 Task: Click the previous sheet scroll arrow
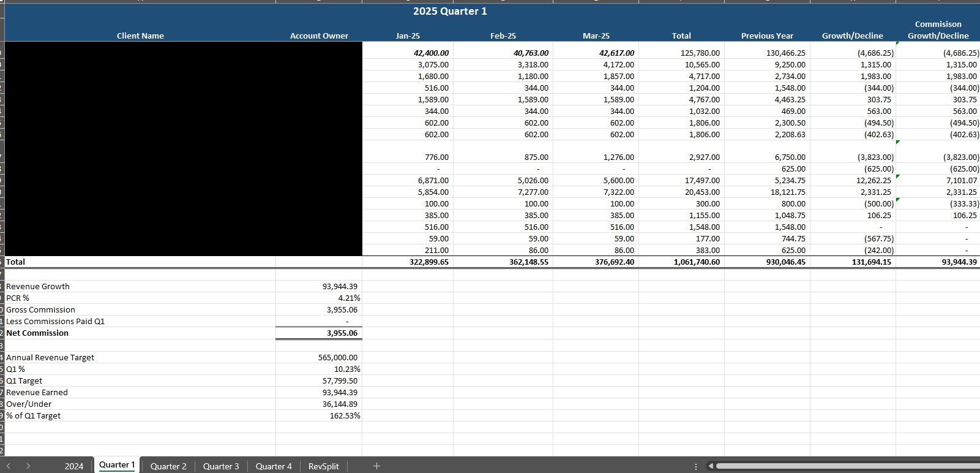[9, 466]
